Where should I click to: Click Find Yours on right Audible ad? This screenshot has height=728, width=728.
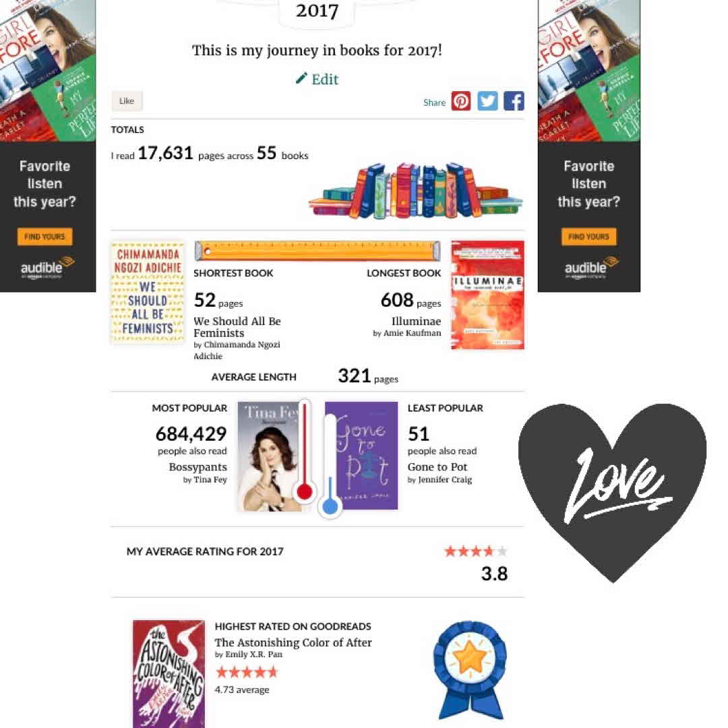(x=588, y=237)
